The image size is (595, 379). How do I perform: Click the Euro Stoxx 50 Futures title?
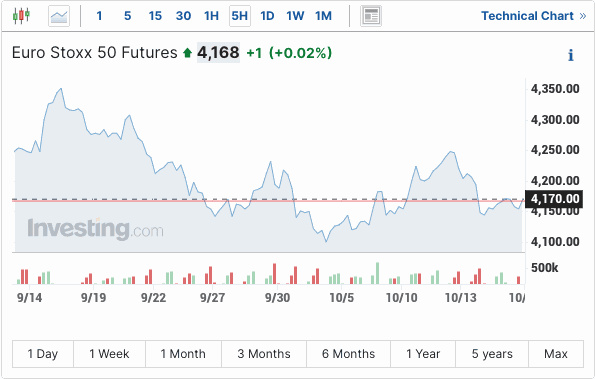[94, 53]
